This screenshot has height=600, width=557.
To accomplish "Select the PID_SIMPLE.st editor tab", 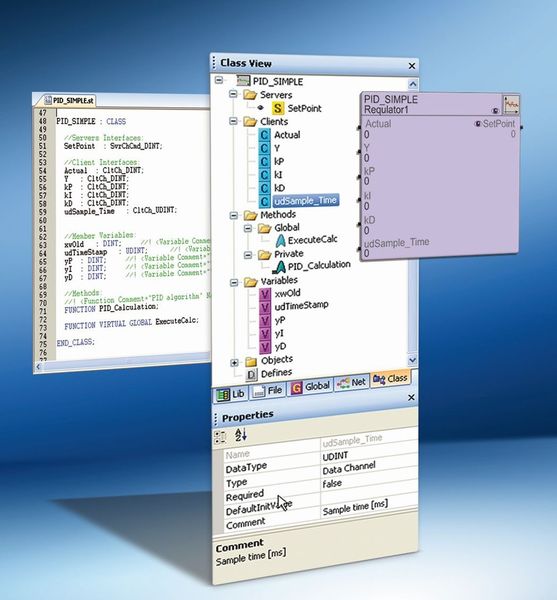I will pyautogui.click(x=69, y=100).
